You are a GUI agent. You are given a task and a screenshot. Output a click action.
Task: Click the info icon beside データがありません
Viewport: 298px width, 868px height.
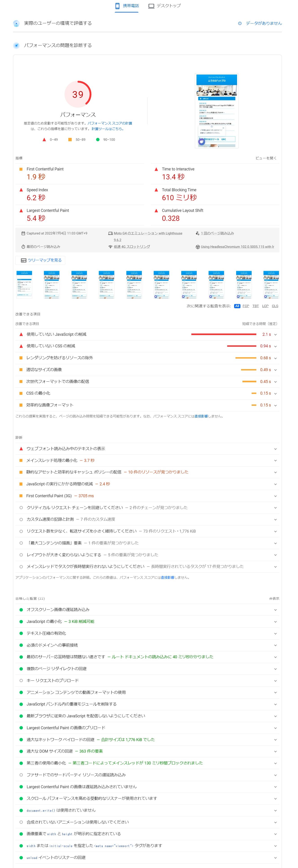(240, 23)
